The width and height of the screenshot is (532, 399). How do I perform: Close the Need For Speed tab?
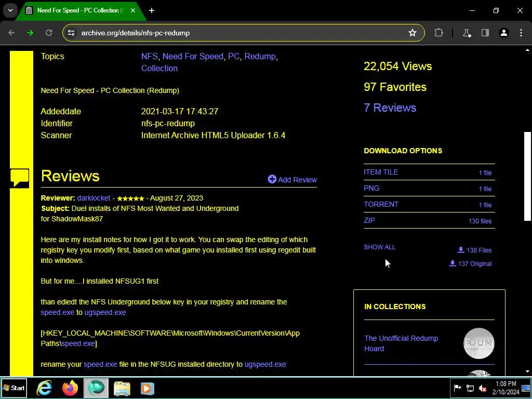[x=133, y=10]
